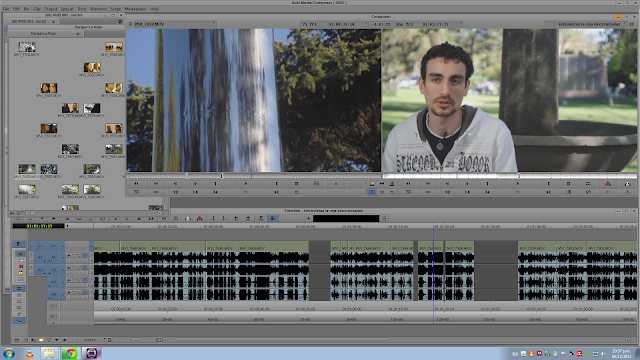Screen dimensions: 640x360
Task: Toggle the record V1 track selector
Action: (x=53, y=246)
